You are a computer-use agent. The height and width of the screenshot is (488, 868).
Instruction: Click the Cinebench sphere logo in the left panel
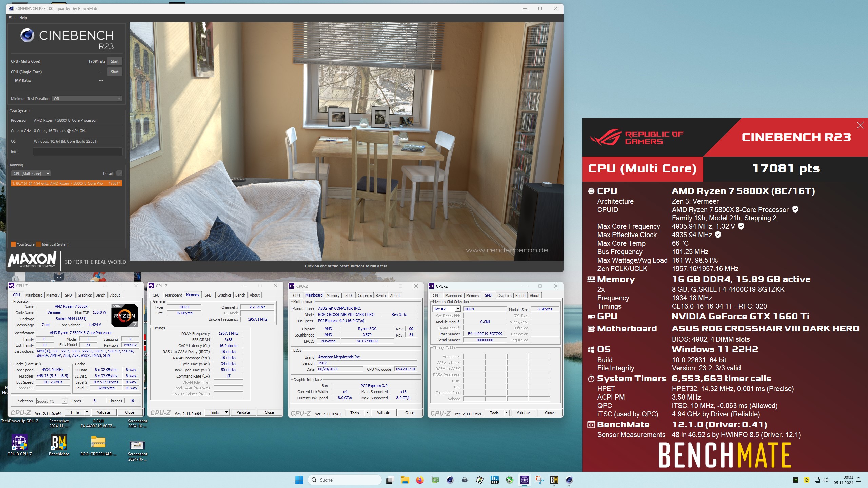click(27, 35)
